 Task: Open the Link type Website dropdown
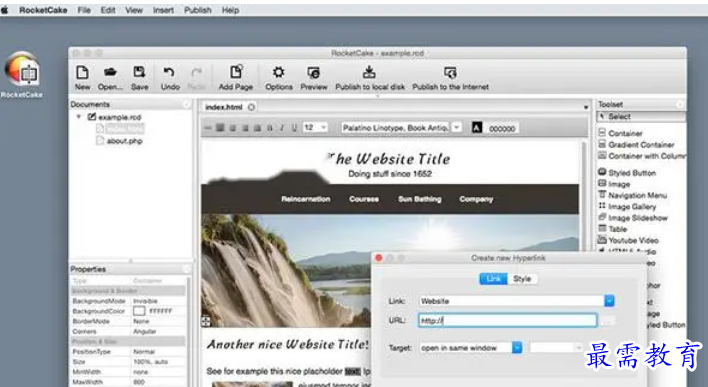coord(609,301)
